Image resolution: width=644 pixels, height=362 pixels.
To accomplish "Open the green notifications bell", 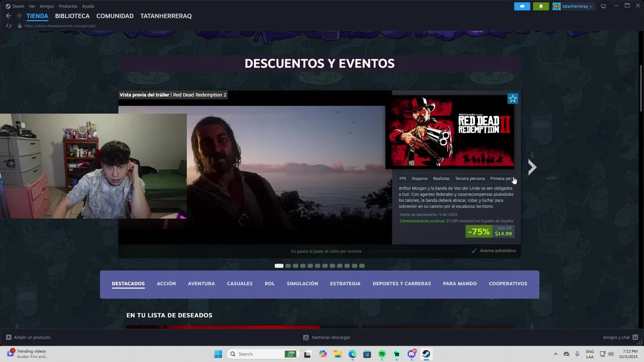I will click(x=541, y=6).
